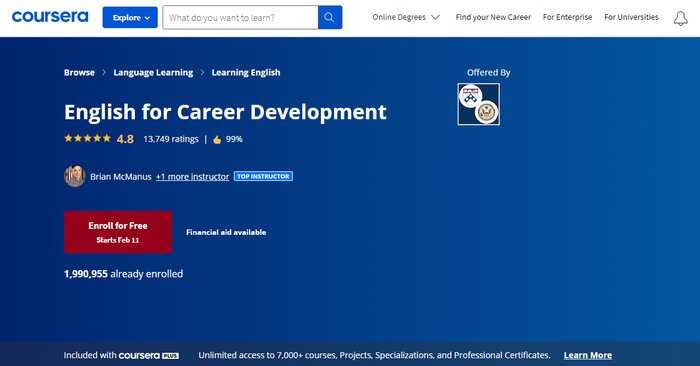Click the thumbs-up 99% icon
Viewport: 700px width, 366px height.
[217, 140]
